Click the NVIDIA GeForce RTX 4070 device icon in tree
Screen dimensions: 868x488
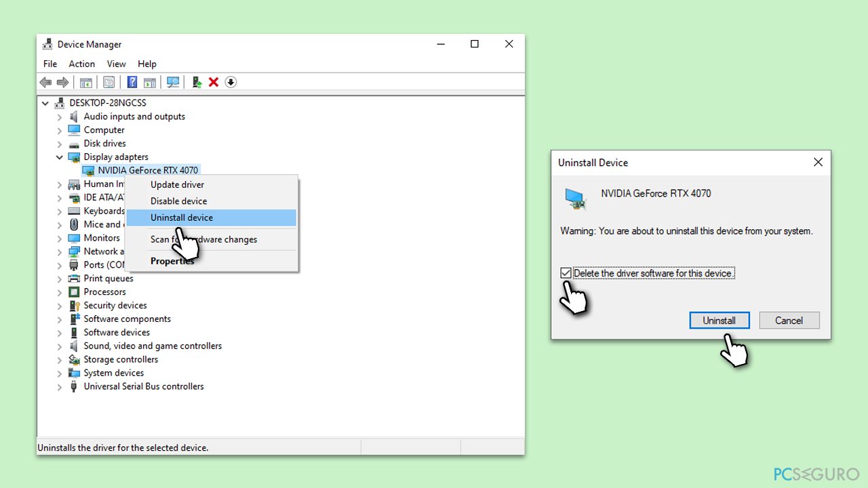click(x=88, y=171)
